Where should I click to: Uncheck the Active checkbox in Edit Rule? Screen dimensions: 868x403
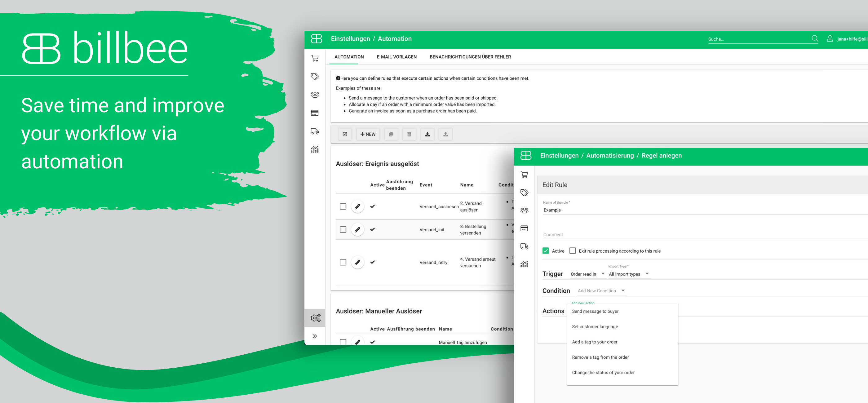click(546, 251)
